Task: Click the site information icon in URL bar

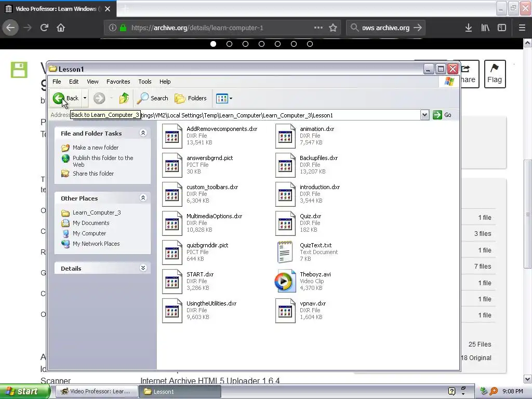Action: (113, 28)
